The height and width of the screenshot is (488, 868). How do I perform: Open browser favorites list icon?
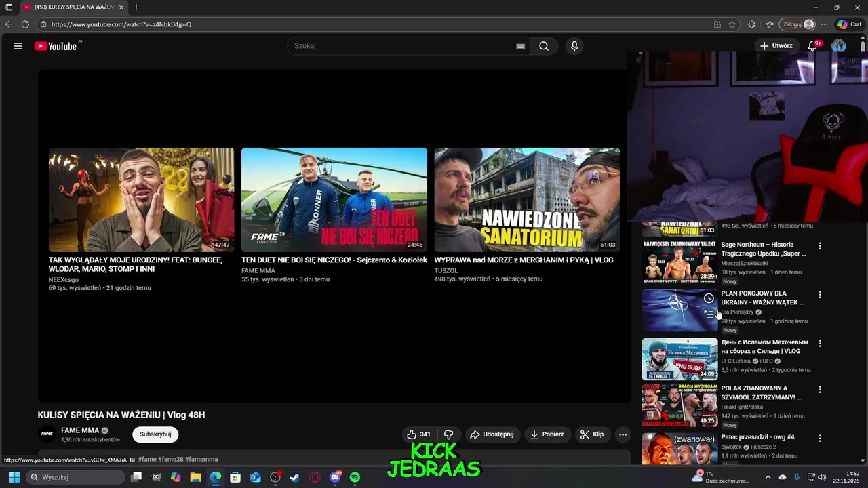770,24
